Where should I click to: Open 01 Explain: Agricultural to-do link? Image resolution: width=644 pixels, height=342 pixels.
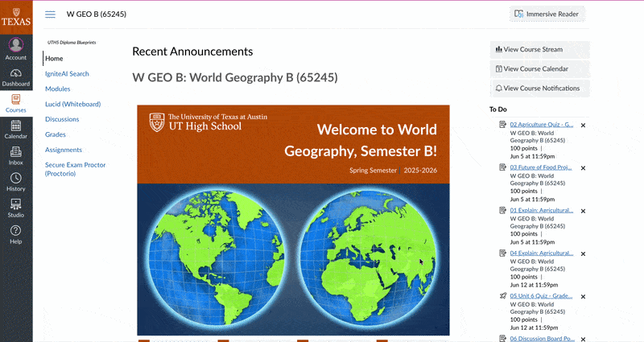pos(542,210)
